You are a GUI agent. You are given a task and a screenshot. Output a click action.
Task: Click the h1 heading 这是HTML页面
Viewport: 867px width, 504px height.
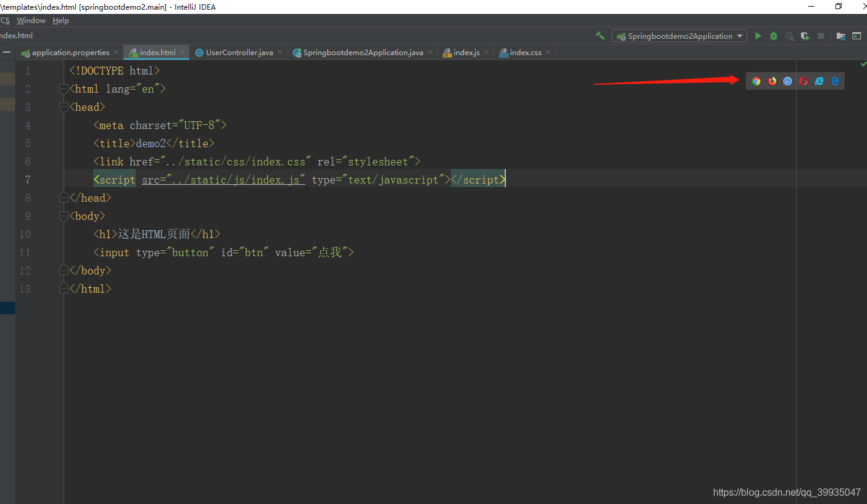[154, 234]
